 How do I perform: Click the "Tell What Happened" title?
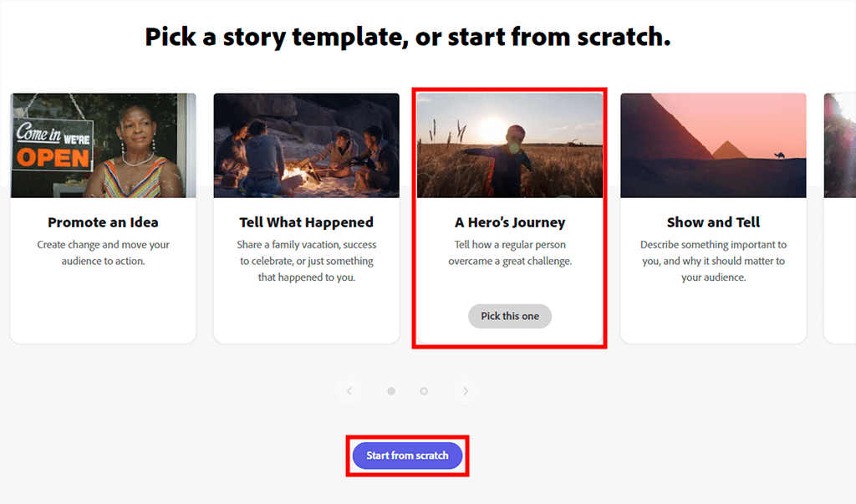306,222
